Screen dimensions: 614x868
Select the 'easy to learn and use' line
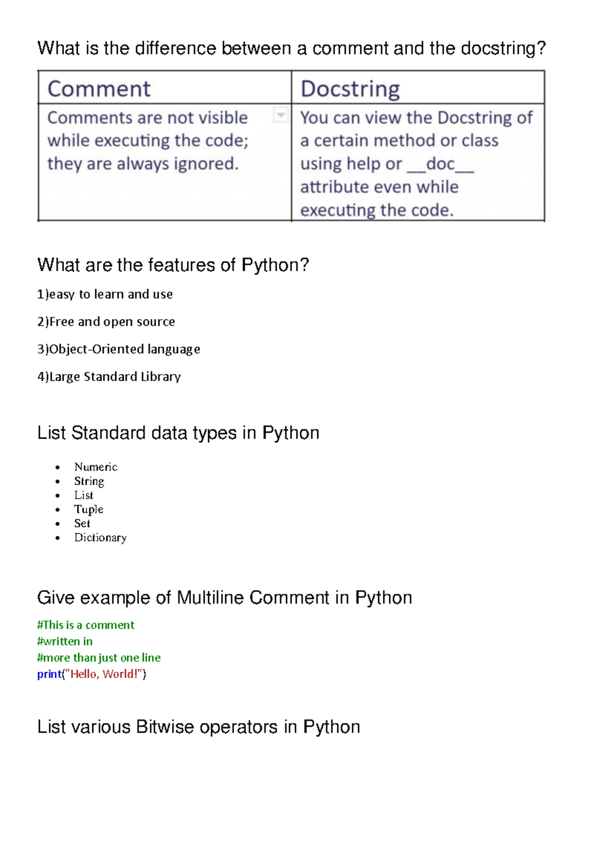click(105, 294)
